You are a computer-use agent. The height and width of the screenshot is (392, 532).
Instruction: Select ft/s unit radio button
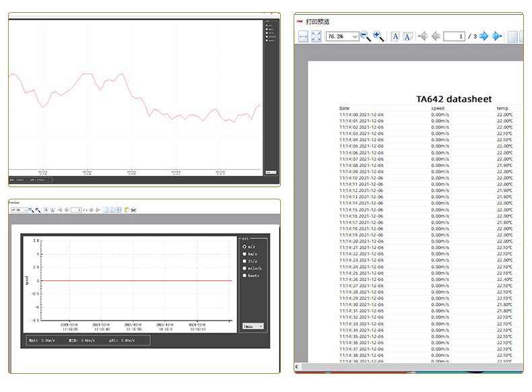244,261
